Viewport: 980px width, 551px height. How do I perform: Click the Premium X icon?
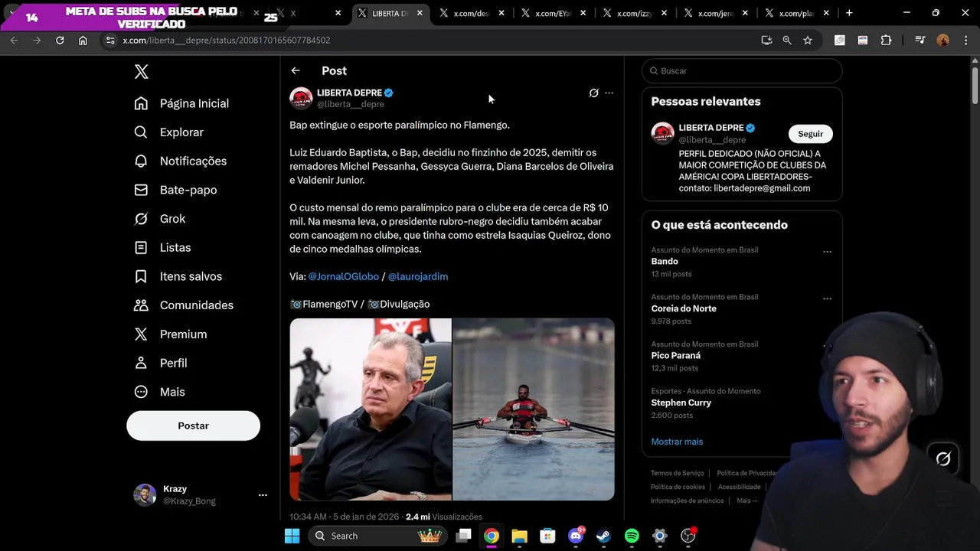(141, 334)
